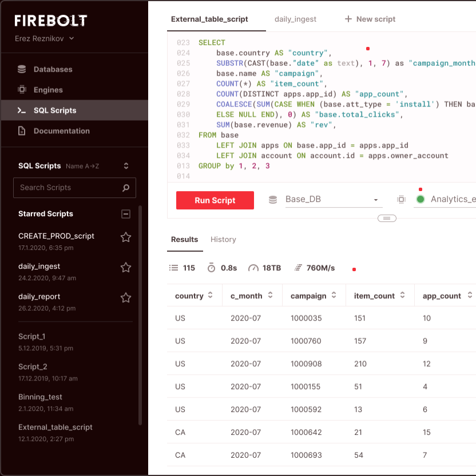Click the green engine status indicator
Viewport: 476px width, 476px height.
[421, 199]
